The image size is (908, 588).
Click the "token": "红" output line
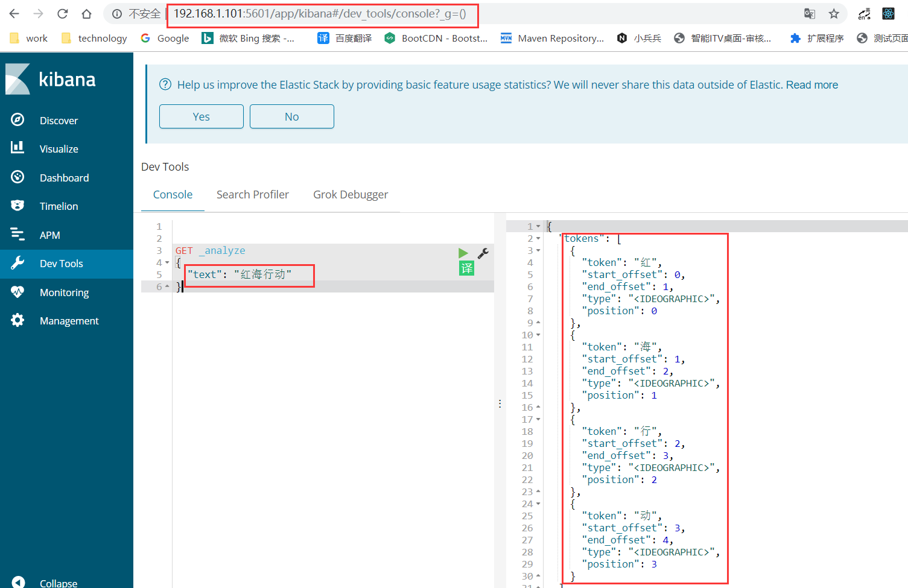click(x=622, y=262)
